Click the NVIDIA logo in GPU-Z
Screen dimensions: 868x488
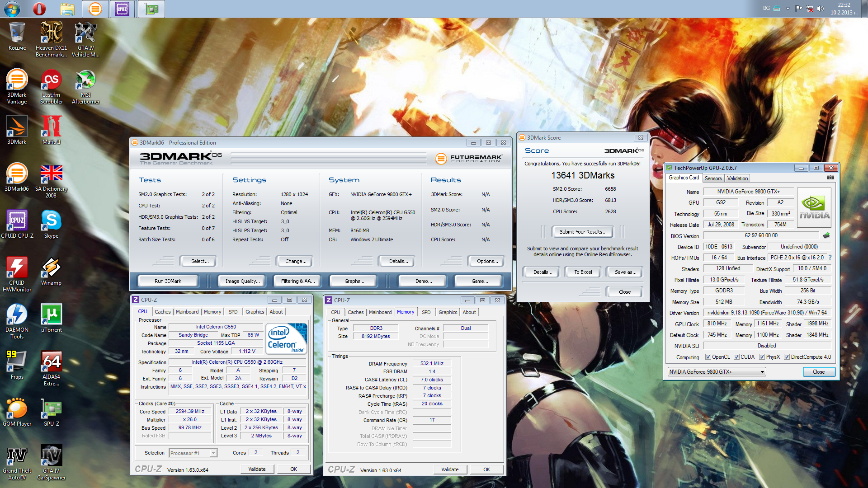point(814,207)
